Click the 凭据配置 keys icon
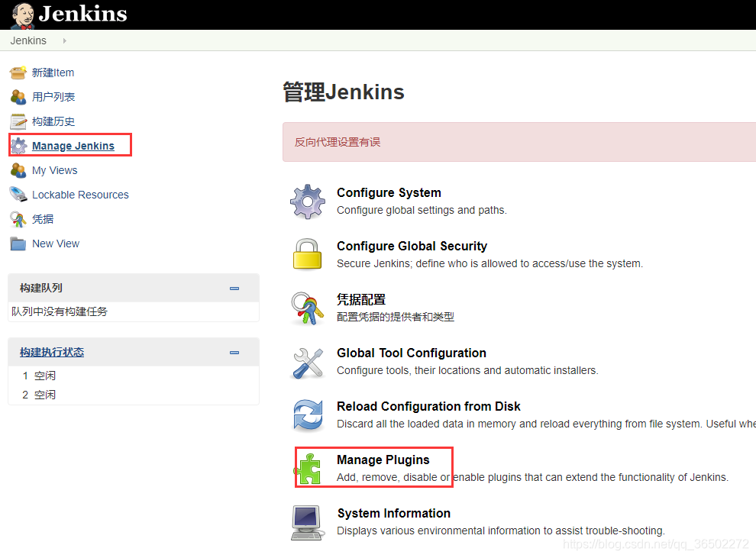Image resolution: width=756 pixels, height=558 pixels. point(308,308)
